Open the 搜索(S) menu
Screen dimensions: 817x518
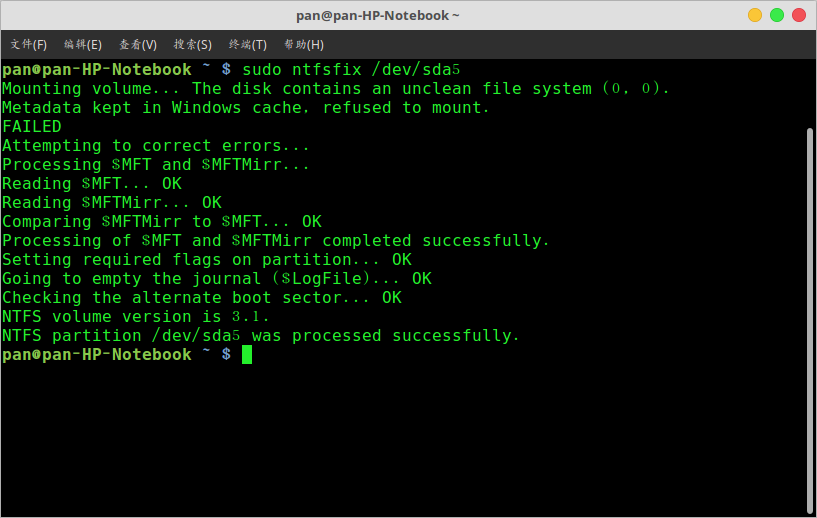[x=193, y=44]
